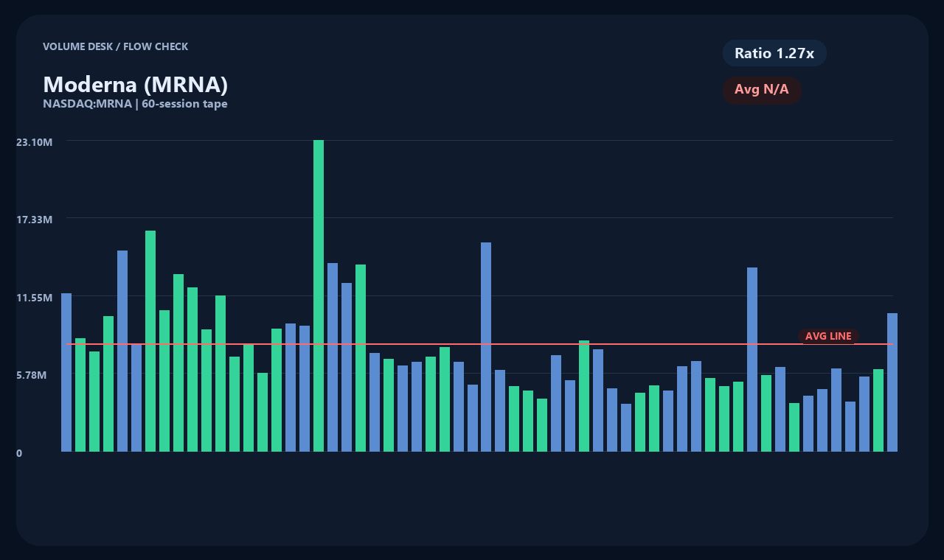Click the 5.78M axis label
Image resolution: width=944 pixels, height=560 pixels.
coord(32,375)
